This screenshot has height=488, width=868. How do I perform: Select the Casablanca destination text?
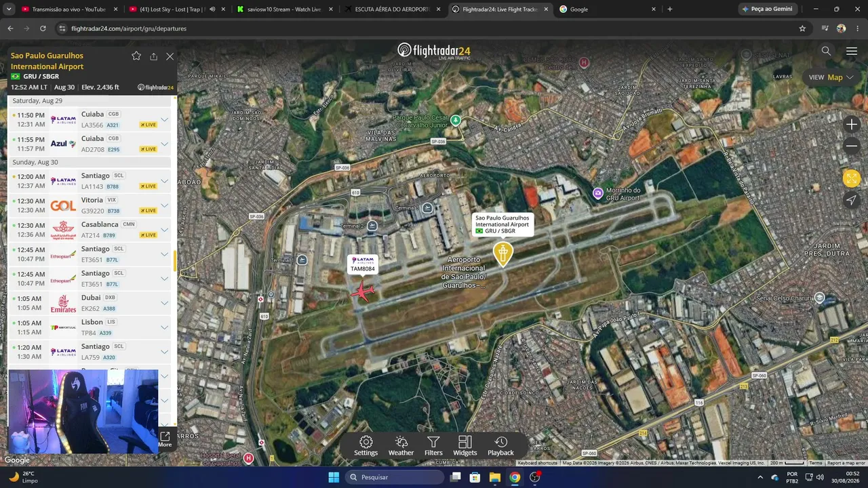pos(100,224)
